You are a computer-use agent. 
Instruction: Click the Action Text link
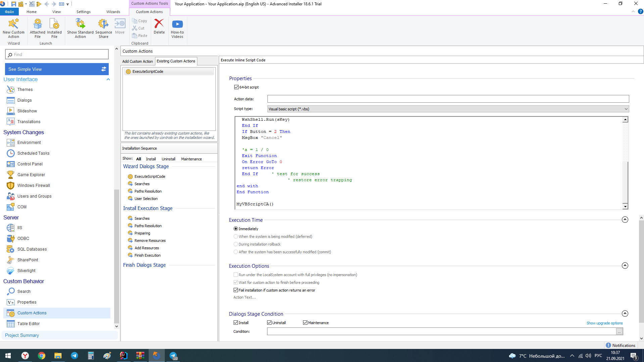point(244,297)
